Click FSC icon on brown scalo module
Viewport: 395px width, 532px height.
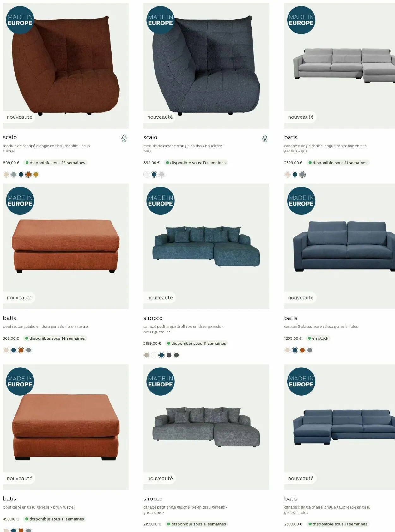(124, 138)
